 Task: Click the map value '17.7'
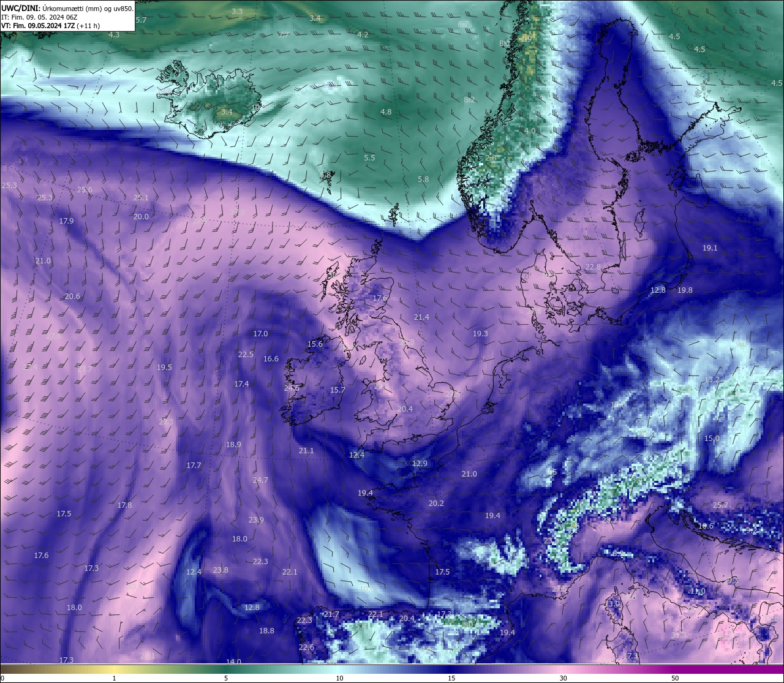click(194, 466)
